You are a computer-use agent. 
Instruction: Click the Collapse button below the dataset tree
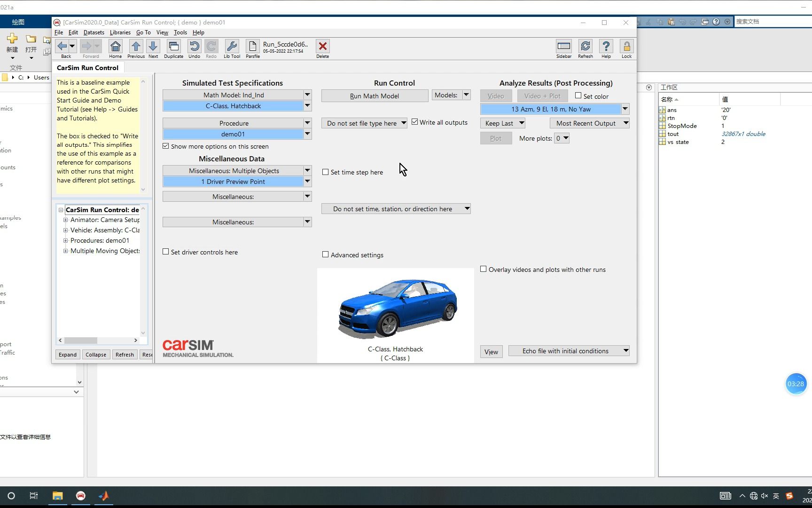point(96,354)
